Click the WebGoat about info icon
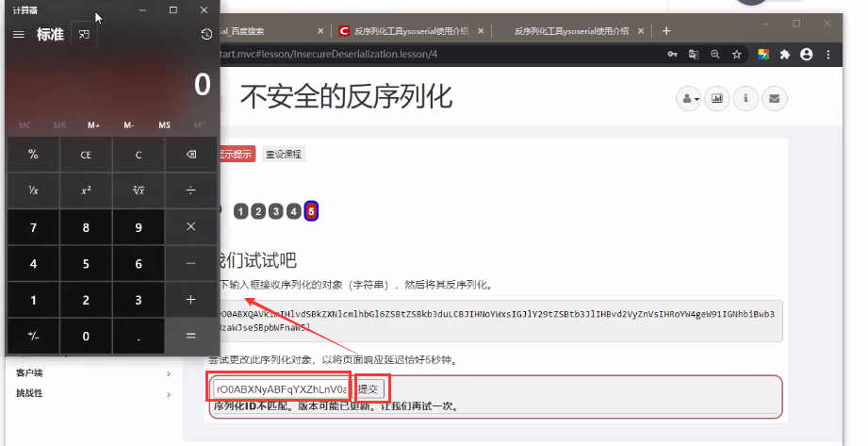The height and width of the screenshot is (446, 868). pos(745,98)
